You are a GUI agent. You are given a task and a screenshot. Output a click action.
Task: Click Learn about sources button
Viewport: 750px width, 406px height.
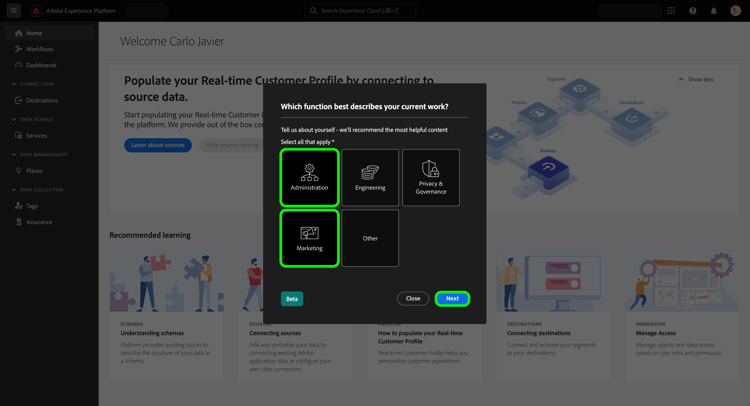coord(158,145)
